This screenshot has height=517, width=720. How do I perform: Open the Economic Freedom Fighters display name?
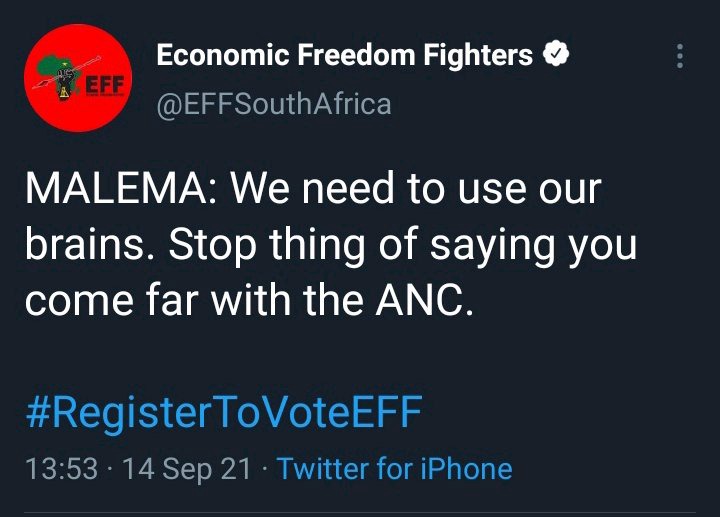344,55
